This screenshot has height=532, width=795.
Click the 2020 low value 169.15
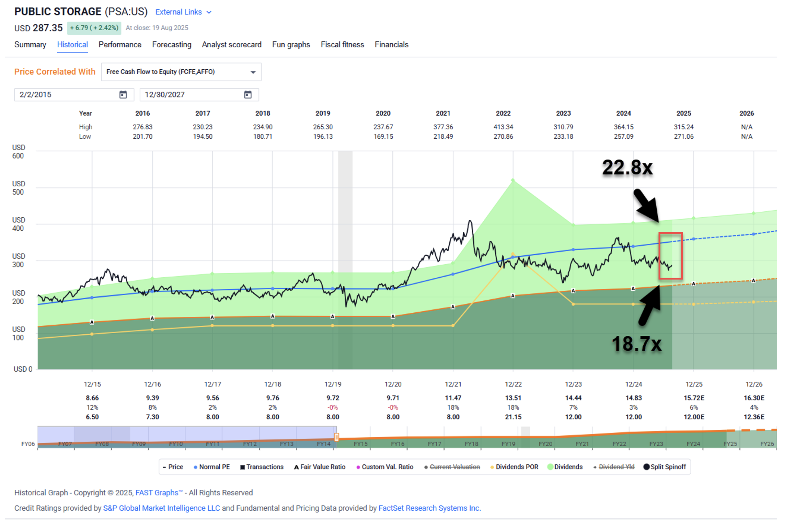click(x=383, y=137)
